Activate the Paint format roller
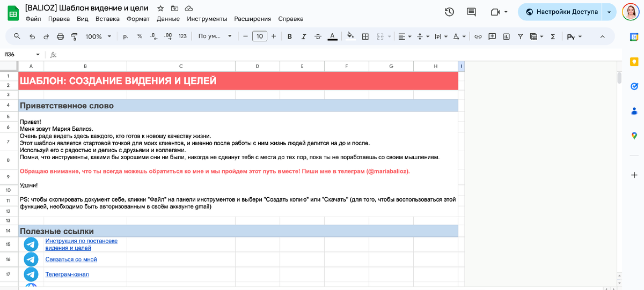Viewport: 644px width, 290px height. pyautogui.click(x=74, y=36)
